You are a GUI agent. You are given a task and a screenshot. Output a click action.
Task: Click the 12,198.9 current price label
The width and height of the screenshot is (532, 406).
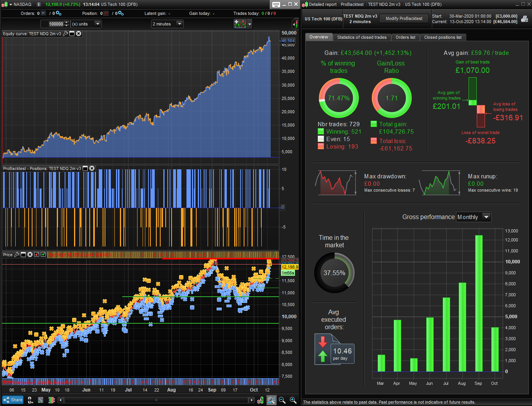290,267
